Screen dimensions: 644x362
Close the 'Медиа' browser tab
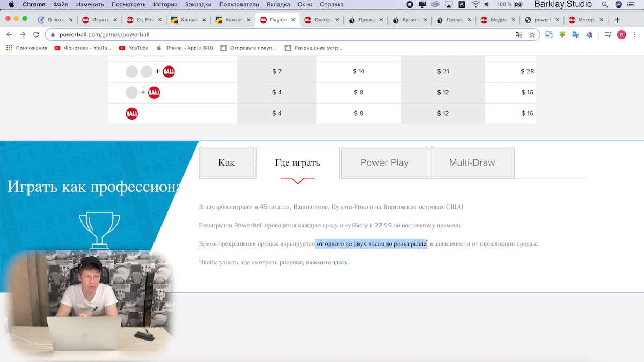tap(514, 20)
